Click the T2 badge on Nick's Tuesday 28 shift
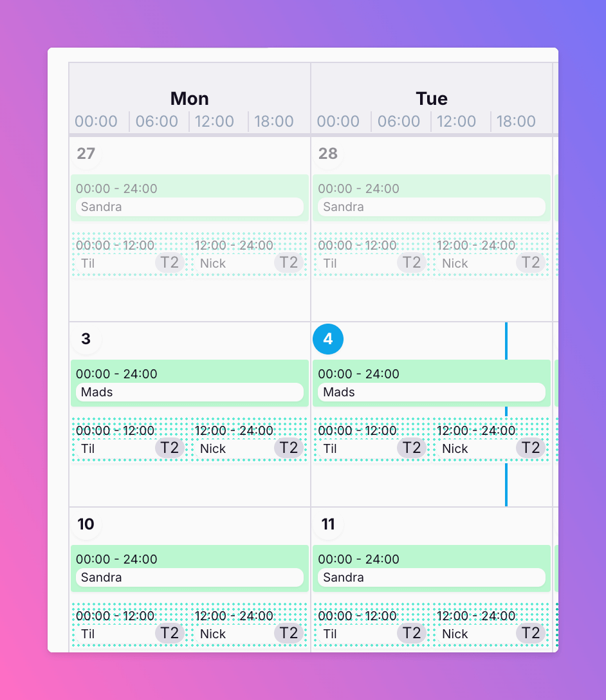Screen dimensions: 606x700 coord(531,262)
